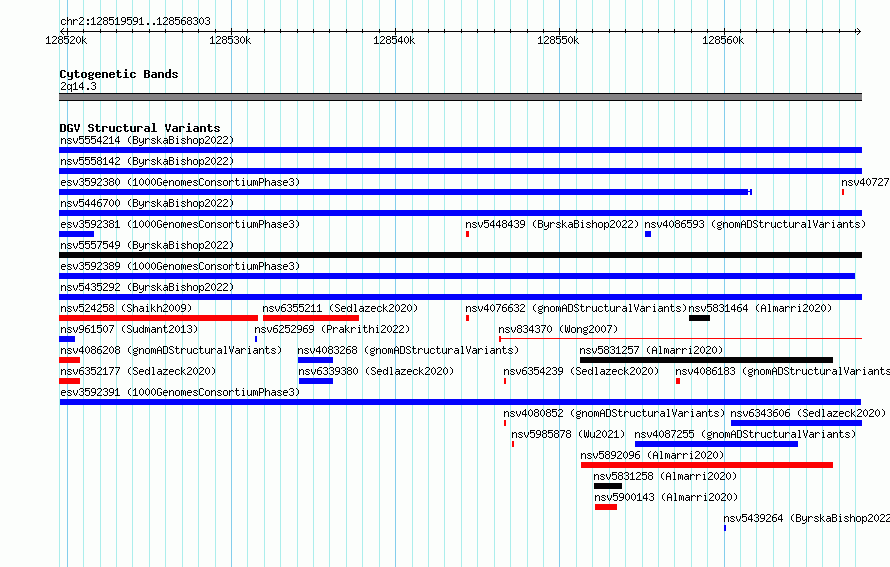Open the nsv5892096 (Almarri2020) label
The image size is (890, 567).
(x=652, y=455)
